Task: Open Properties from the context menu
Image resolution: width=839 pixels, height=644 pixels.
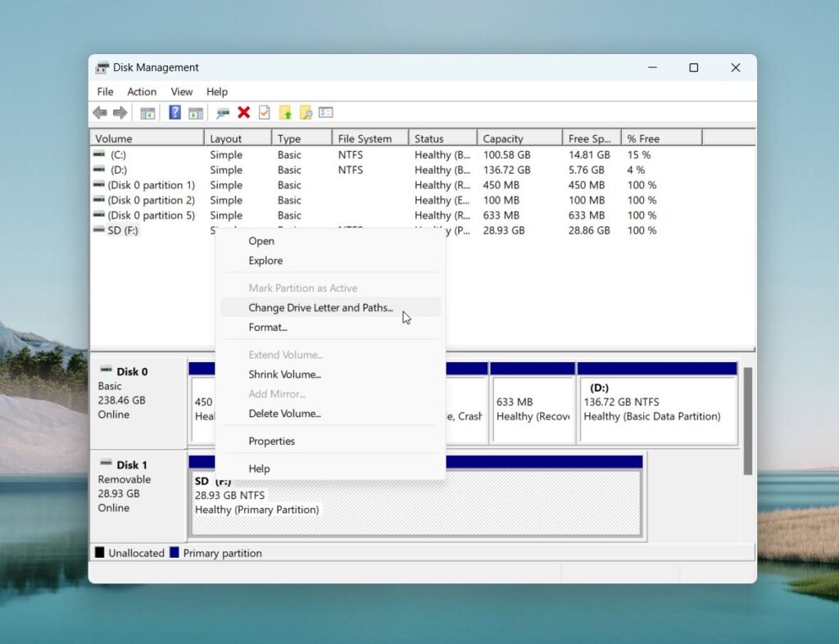Action: pyautogui.click(x=271, y=442)
